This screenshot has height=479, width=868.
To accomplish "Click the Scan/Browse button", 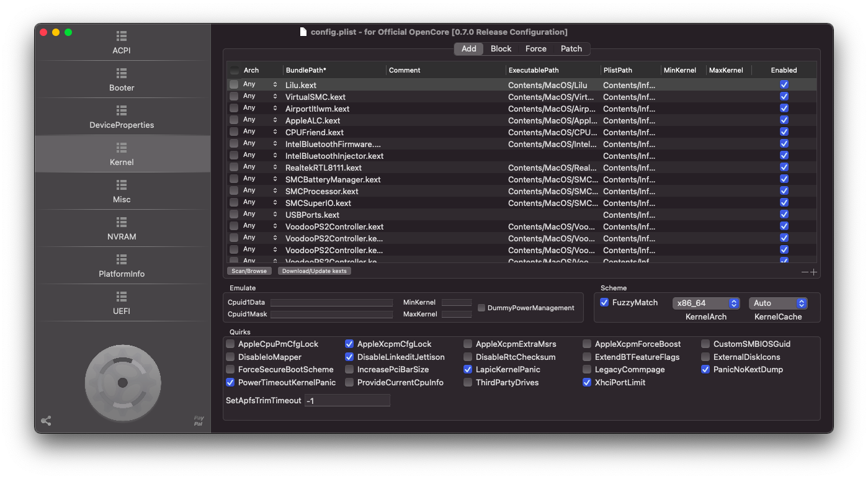I will point(249,271).
